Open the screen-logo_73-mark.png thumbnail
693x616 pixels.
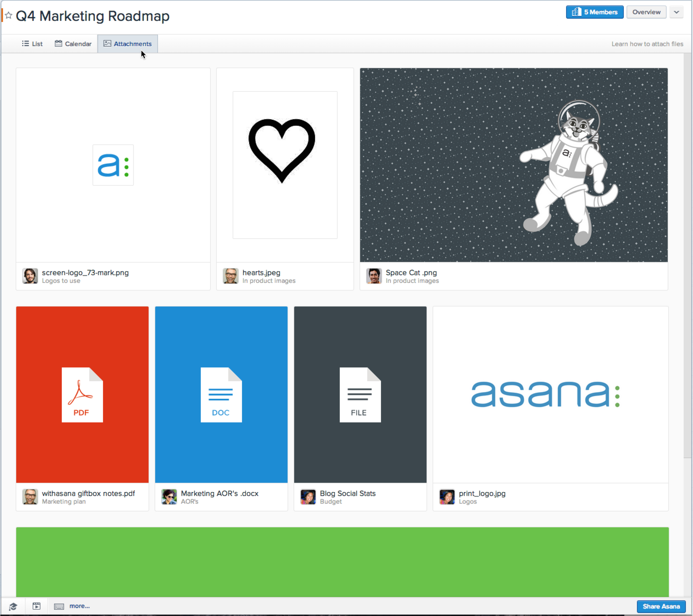pos(113,165)
